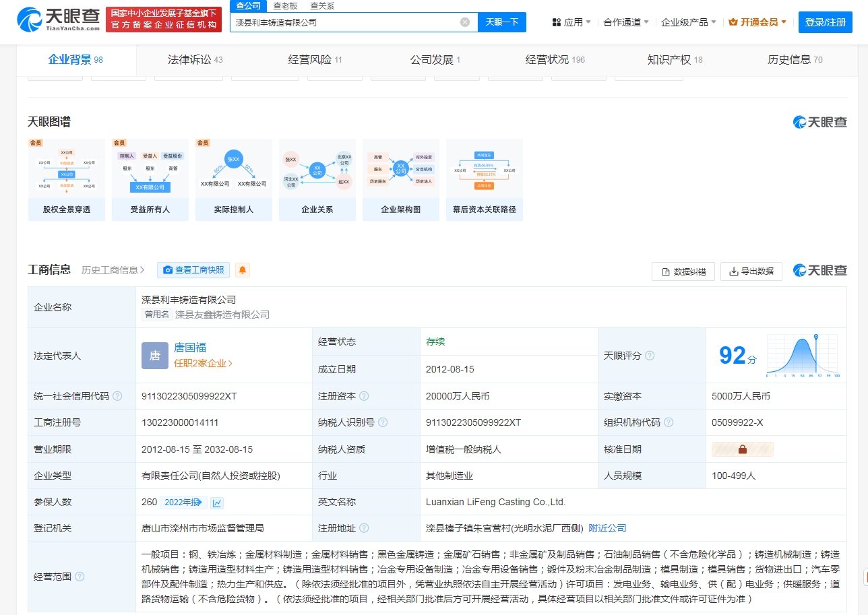868x615 pixels.
Task: Open the 幕后资本关联路径 graph card
Action: (485, 180)
